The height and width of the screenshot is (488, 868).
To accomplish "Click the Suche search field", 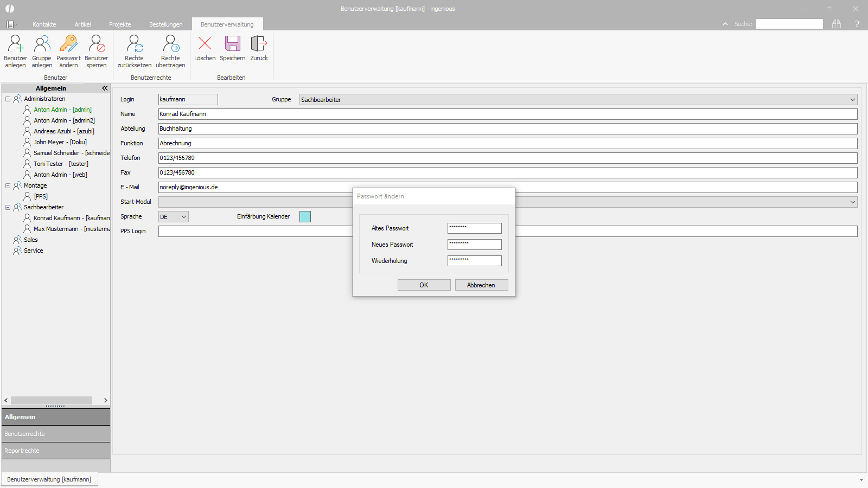I will (x=790, y=24).
